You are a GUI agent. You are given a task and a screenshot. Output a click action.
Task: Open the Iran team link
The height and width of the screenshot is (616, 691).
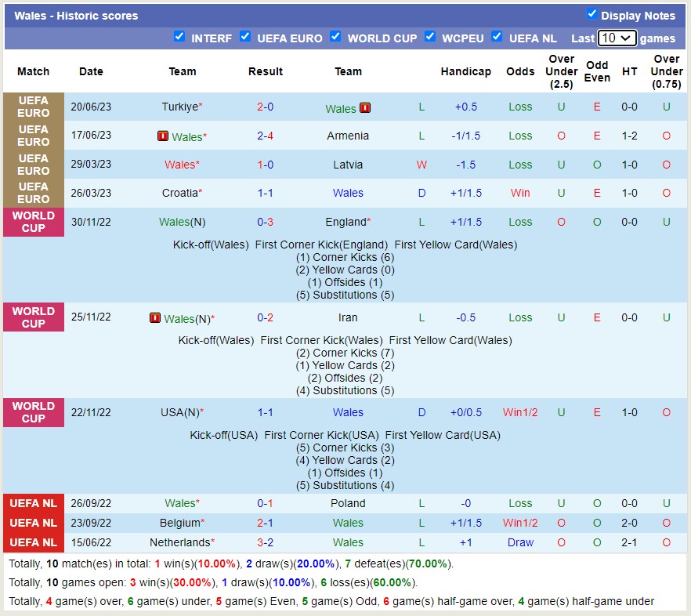pyautogui.click(x=348, y=317)
